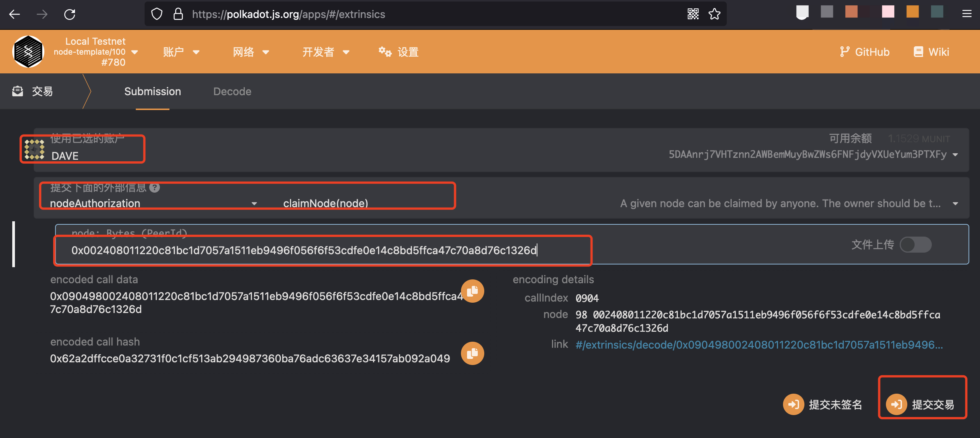Image resolution: width=980 pixels, height=438 pixels.
Task: Open the 开发者 developer menu
Action: (326, 52)
